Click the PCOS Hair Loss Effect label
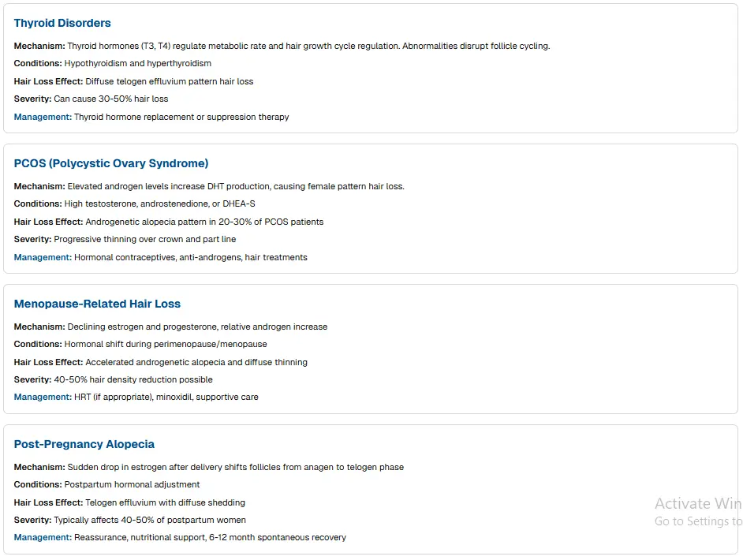This screenshot has height=560, width=743. tap(48, 222)
